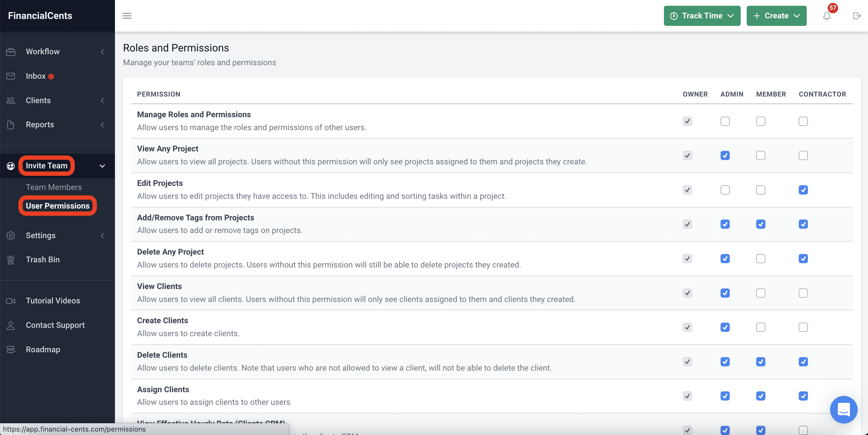Expand the Clients menu chevron
The height and width of the screenshot is (435, 868).
pos(102,100)
